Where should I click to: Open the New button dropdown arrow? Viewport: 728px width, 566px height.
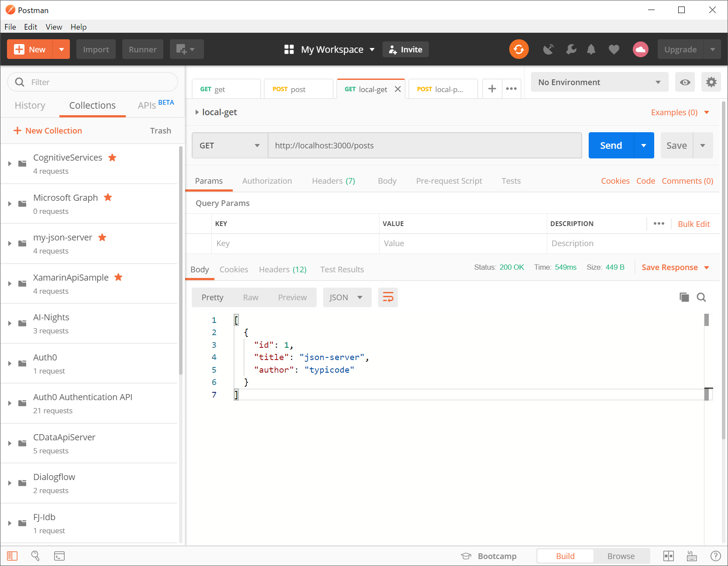(x=61, y=49)
